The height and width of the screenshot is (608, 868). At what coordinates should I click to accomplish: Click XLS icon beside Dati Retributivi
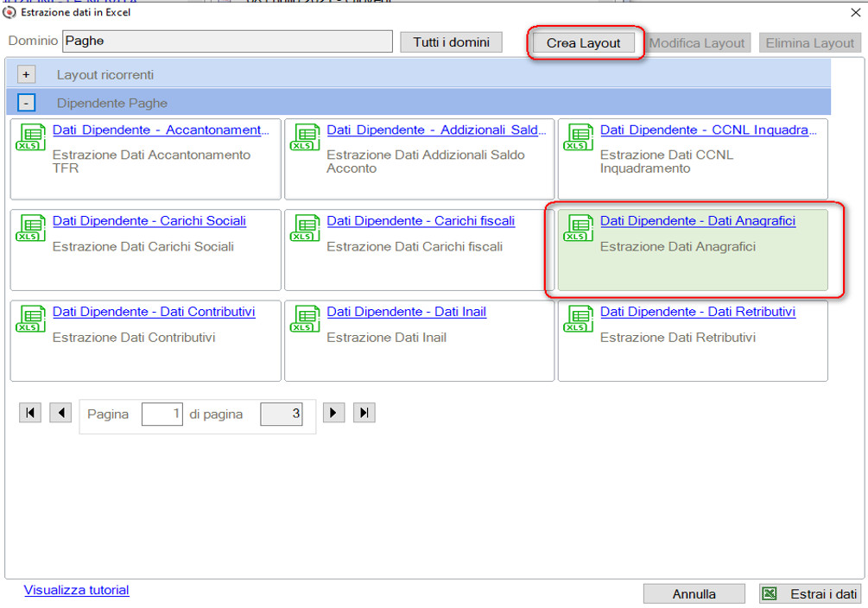[578, 319]
